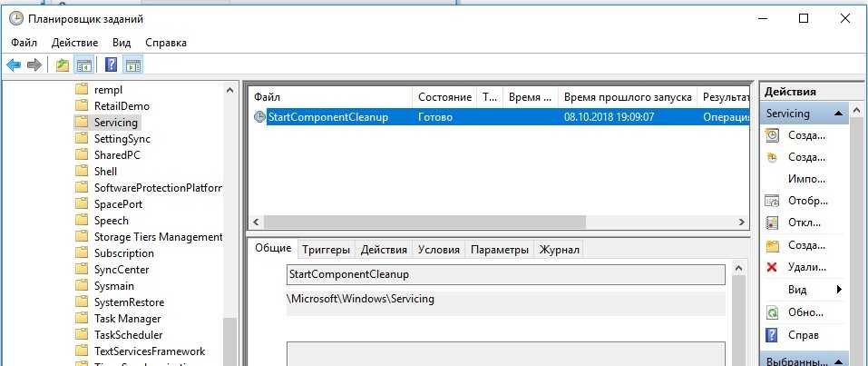The height and width of the screenshot is (366, 868).
Task: Expand the Вид submenu arrow
Action: click(839, 290)
